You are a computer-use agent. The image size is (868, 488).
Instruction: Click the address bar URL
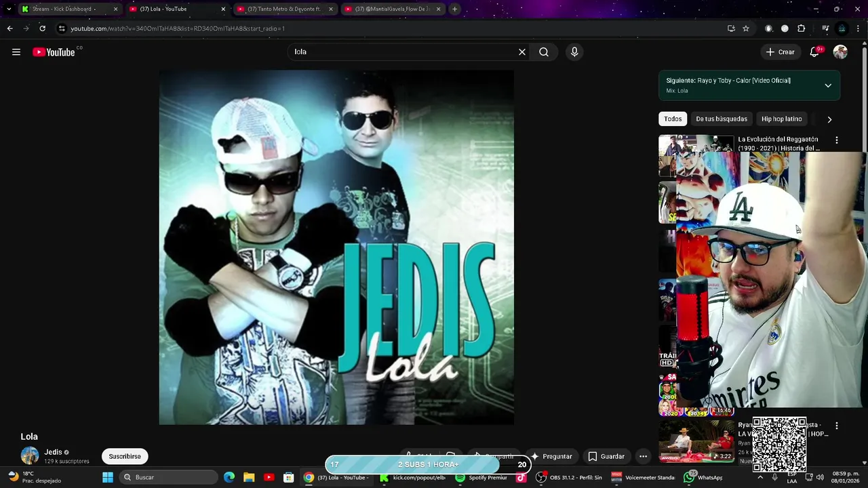pyautogui.click(x=178, y=28)
